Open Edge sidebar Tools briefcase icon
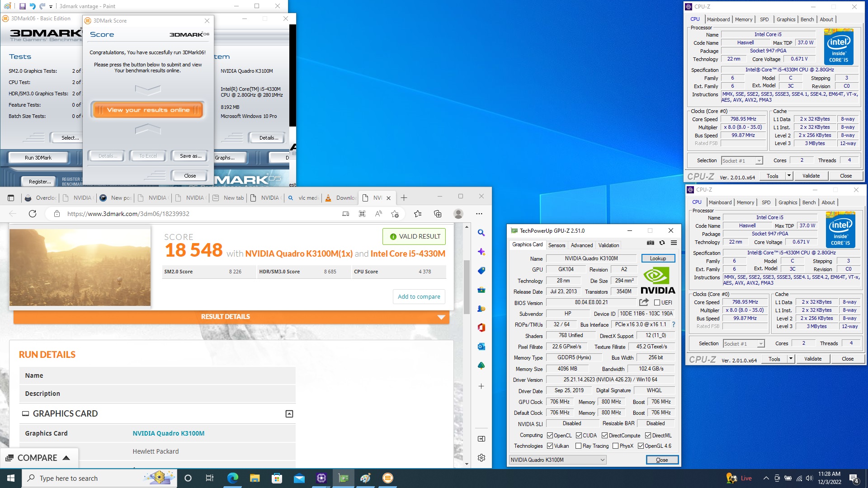The height and width of the screenshot is (488, 868). [481, 290]
